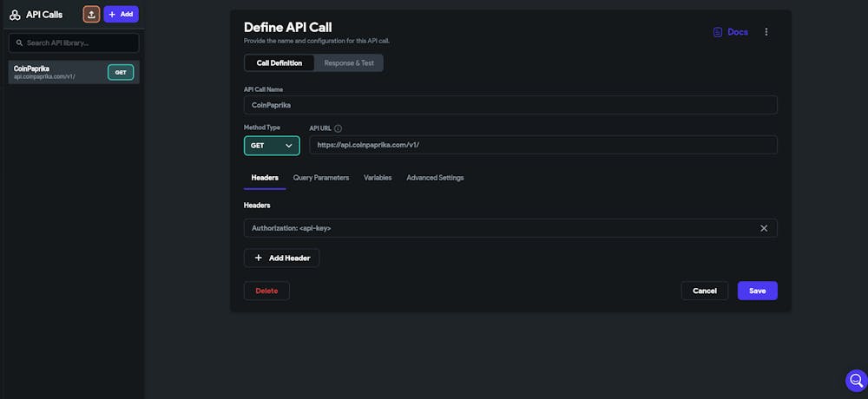868x399 pixels.
Task: Save the API call
Action: pos(757,291)
